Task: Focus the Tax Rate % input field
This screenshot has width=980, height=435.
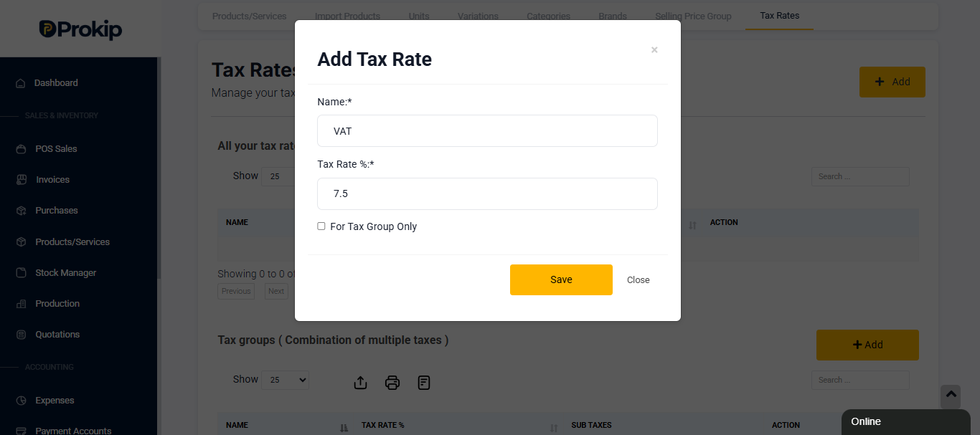Action: coord(487,193)
